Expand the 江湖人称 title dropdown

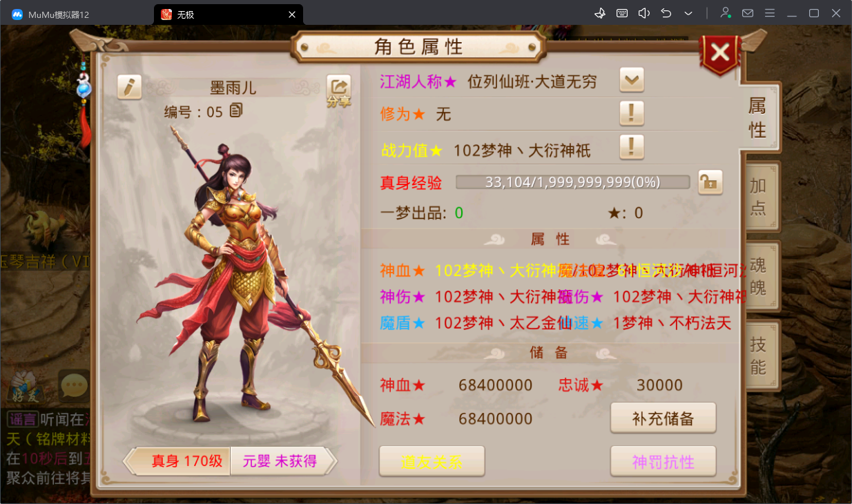632,80
